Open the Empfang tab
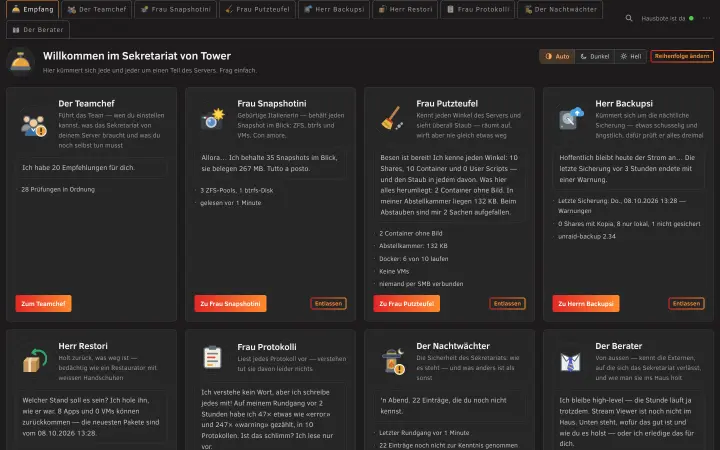 pyautogui.click(x=33, y=9)
